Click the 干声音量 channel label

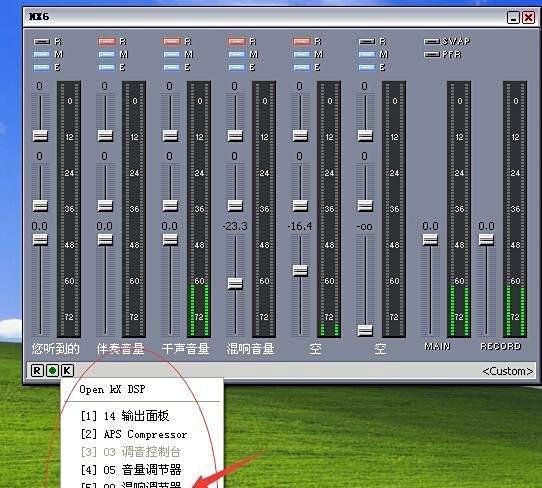pos(186,349)
